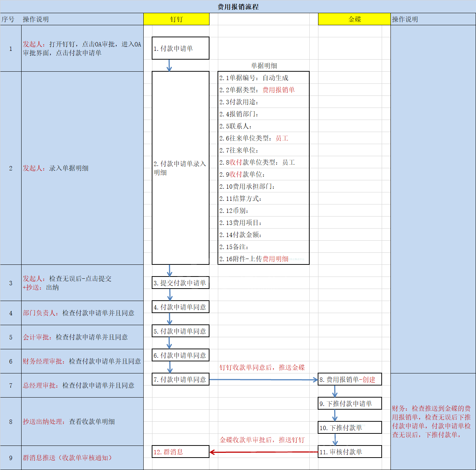Select step 1 description about opening 钉钉
The height and width of the screenshot is (470, 476).
pyautogui.click(x=82, y=48)
